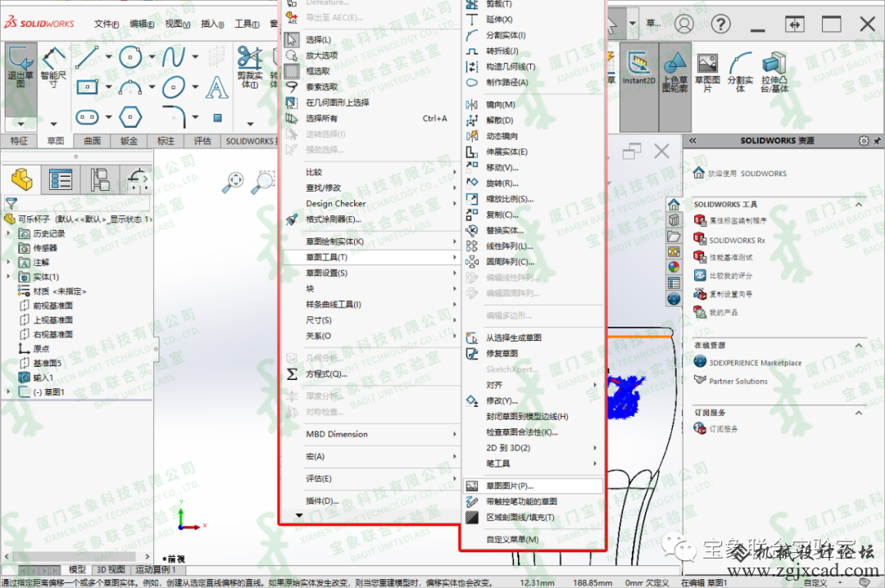Open the task pane settings gear icon
885x588 pixels.
tap(864, 141)
